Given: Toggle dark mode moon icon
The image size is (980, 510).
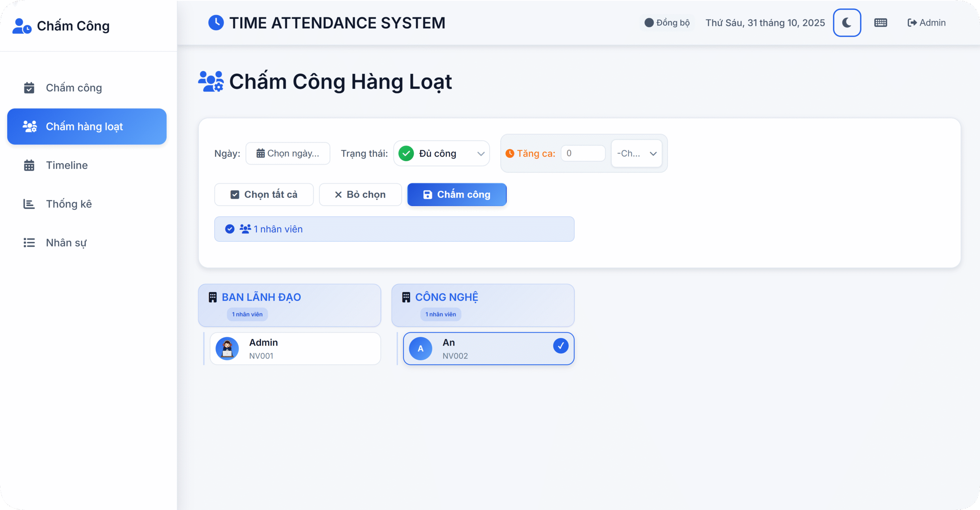Looking at the screenshot, I should tap(847, 23).
